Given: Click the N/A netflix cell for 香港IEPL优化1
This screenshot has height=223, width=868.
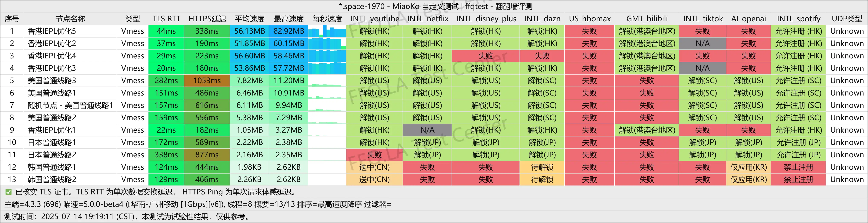Looking at the screenshot, I should 427,130.
